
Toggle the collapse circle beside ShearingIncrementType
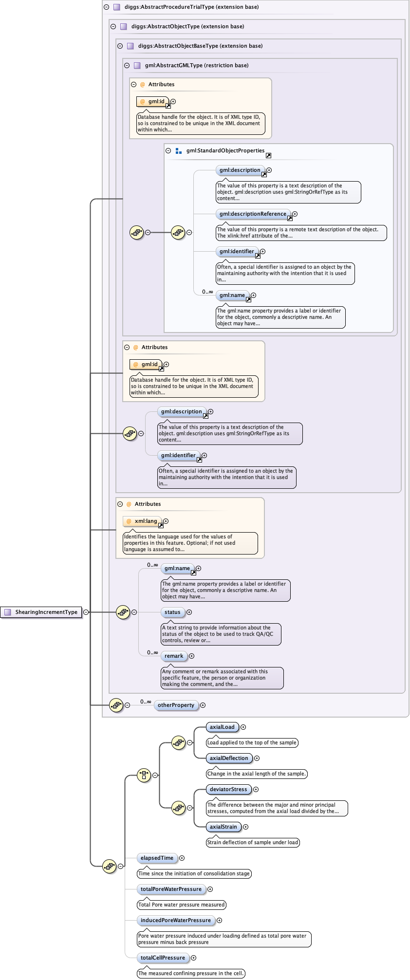coord(86,612)
